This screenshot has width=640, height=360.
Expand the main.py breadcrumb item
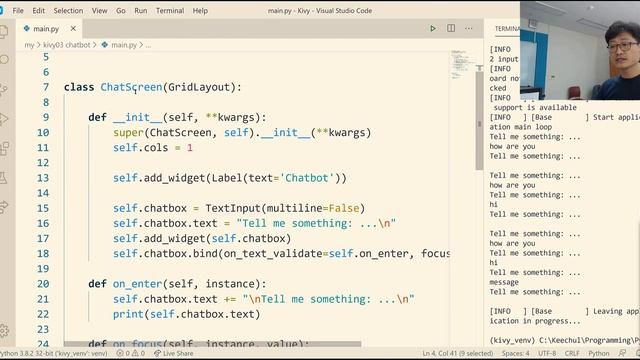pyautogui.click(x=124, y=45)
